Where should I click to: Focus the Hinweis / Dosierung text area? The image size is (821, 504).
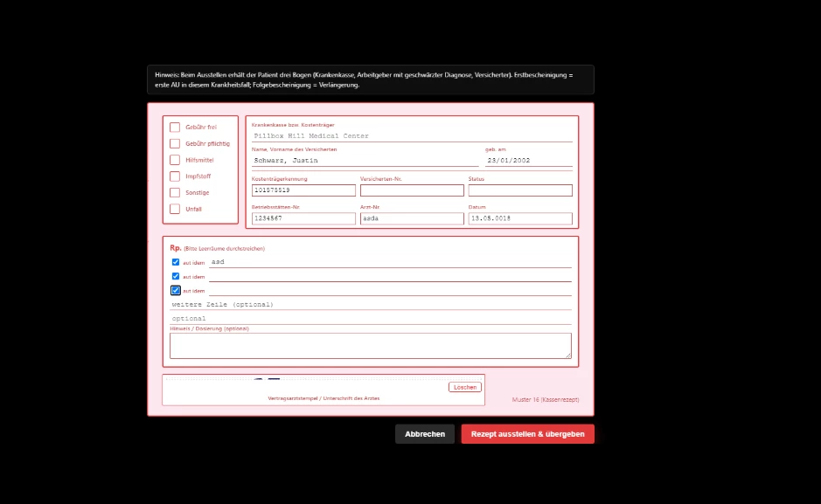coord(371,346)
